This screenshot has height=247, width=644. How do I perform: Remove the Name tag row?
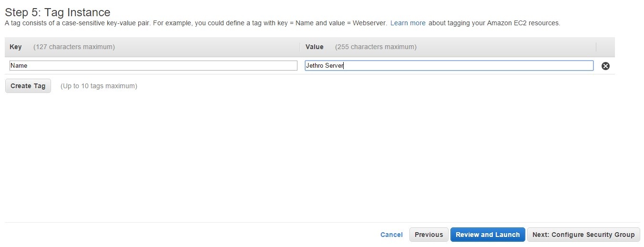pyautogui.click(x=605, y=66)
